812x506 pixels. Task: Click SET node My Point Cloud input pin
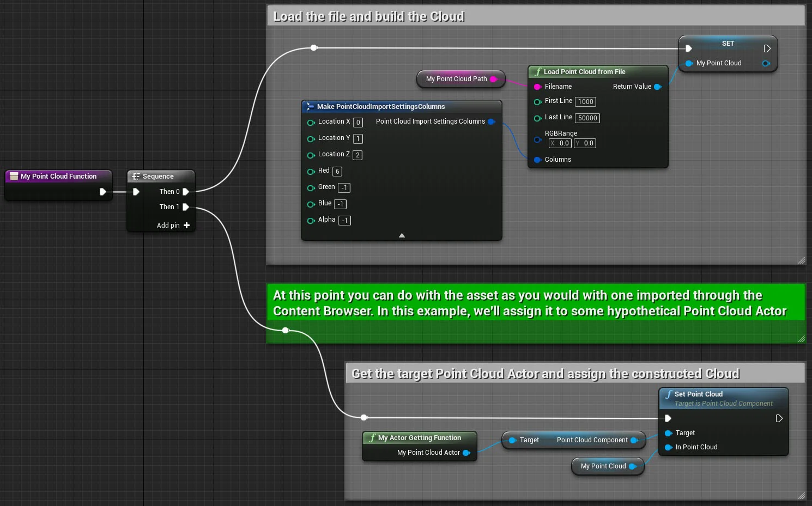point(689,63)
